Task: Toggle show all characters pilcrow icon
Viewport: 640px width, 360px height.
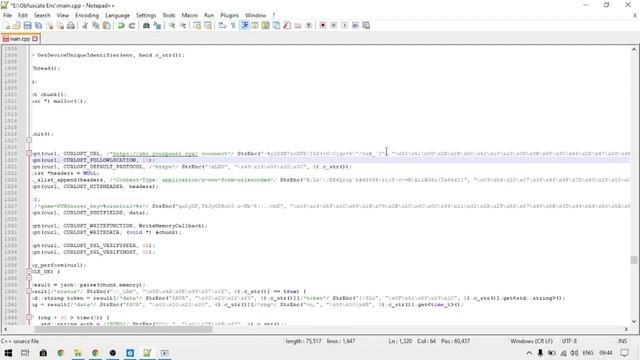Action: tap(233, 25)
